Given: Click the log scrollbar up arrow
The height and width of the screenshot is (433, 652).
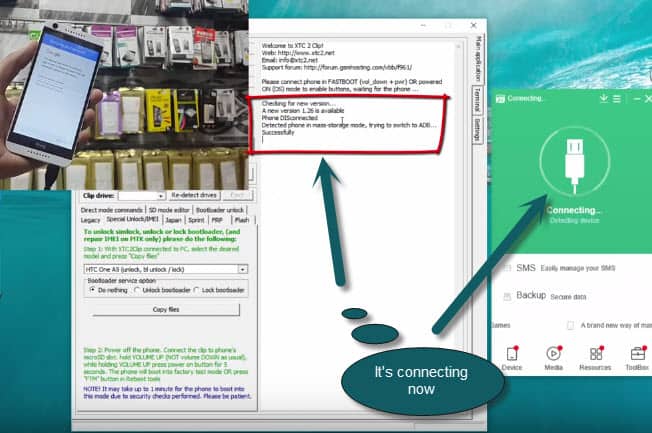Looking at the screenshot, I should click(x=459, y=46).
